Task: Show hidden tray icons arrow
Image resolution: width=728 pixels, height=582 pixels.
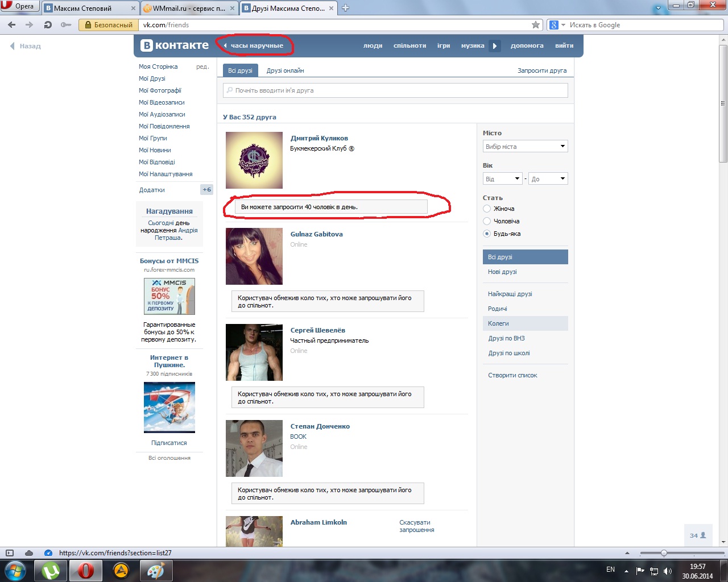Action: 626,571
